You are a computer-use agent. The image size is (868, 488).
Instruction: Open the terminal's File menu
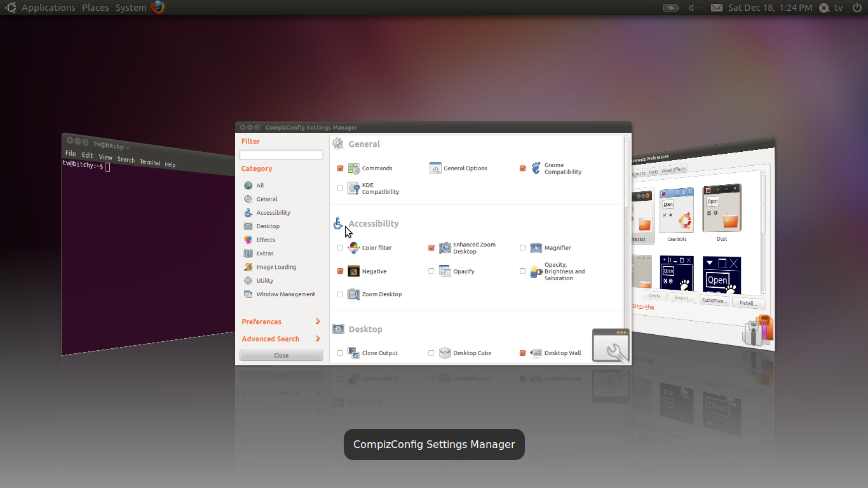click(x=70, y=153)
